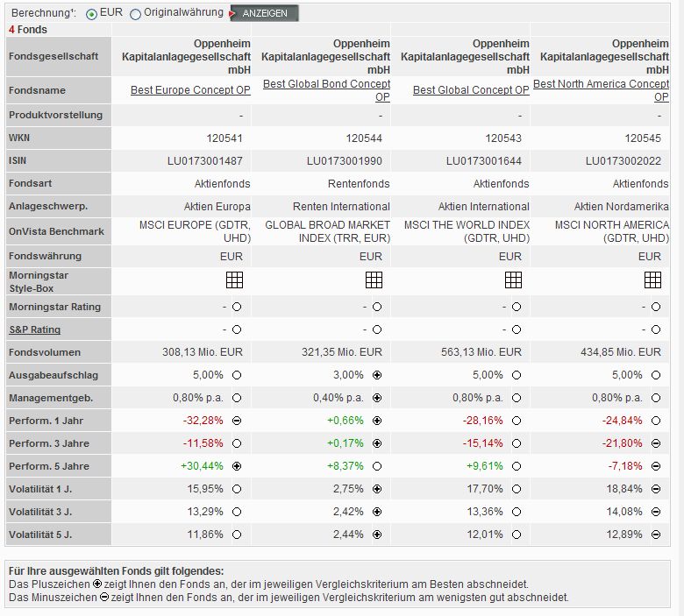Click the plus icon next to +0,66%
Screen dimensions: 684x616
click(x=377, y=421)
